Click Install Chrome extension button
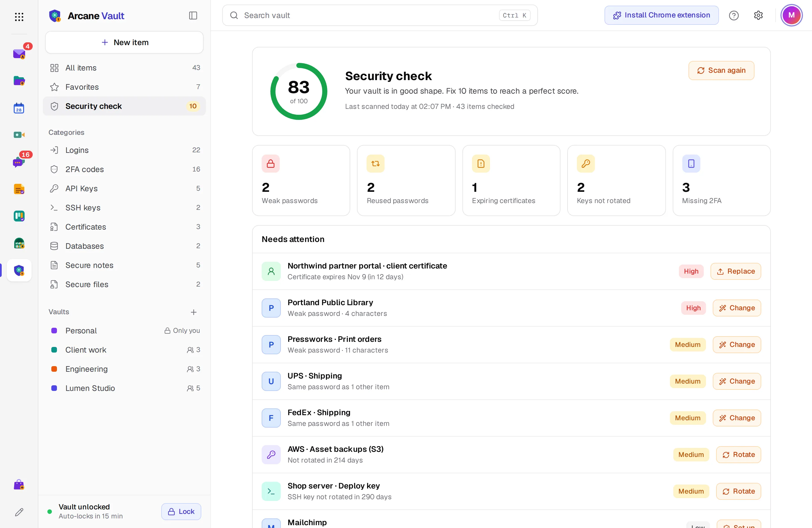The width and height of the screenshot is (812, 528). tap(661, 15)
